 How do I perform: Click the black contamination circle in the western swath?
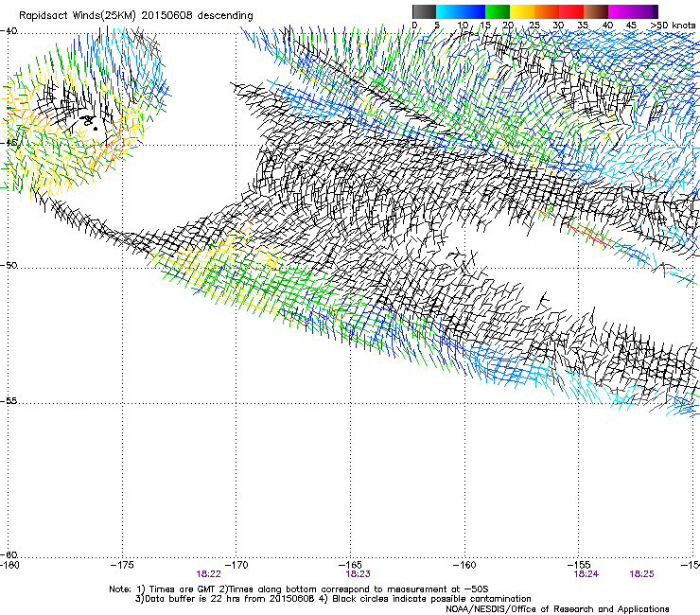pos(96,129)
